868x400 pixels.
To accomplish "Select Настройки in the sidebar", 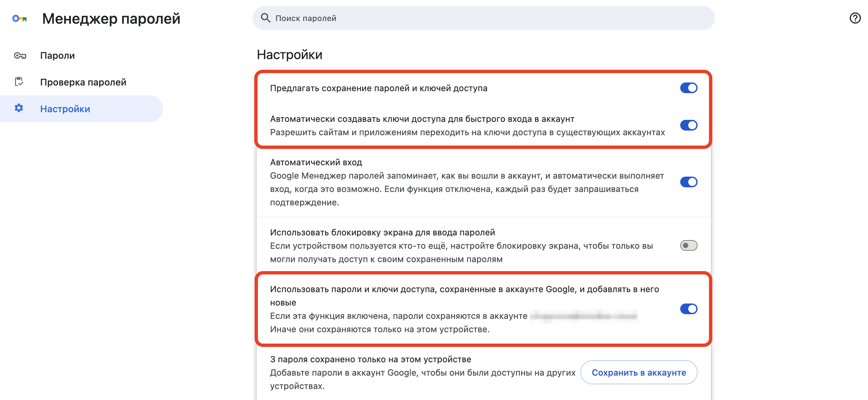I will click(x=65, y=109).
